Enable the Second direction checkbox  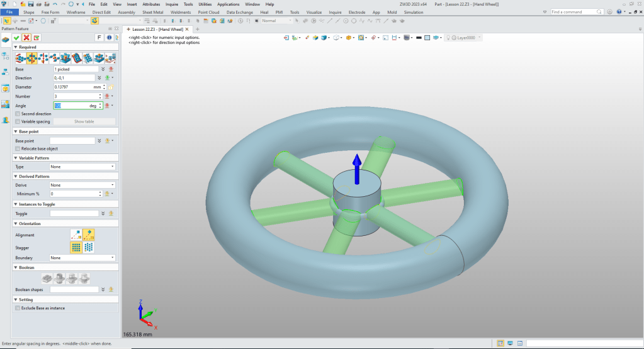18,114
